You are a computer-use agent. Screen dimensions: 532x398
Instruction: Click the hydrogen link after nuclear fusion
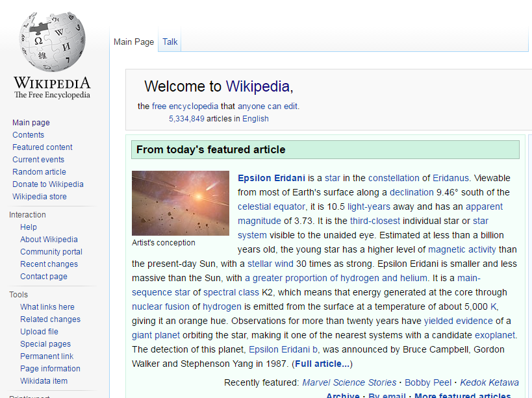222,306
